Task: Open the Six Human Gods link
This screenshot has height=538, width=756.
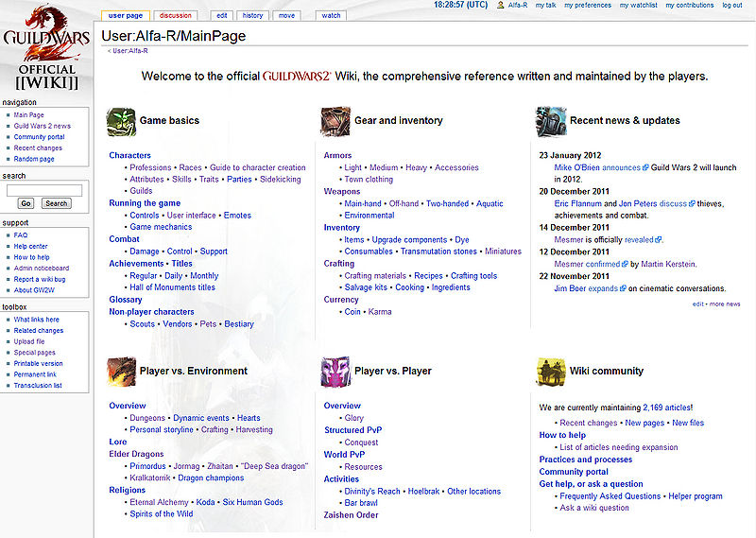Action: click(x=252, y=502)
